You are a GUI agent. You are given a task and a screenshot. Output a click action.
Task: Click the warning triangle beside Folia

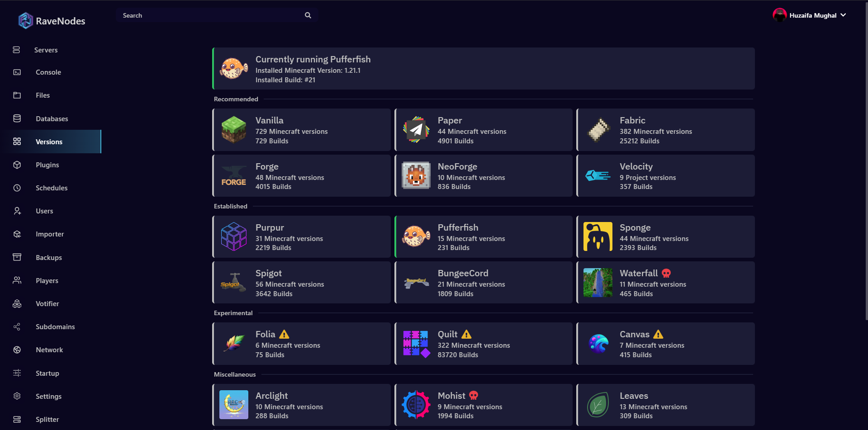tap(284, 334)
